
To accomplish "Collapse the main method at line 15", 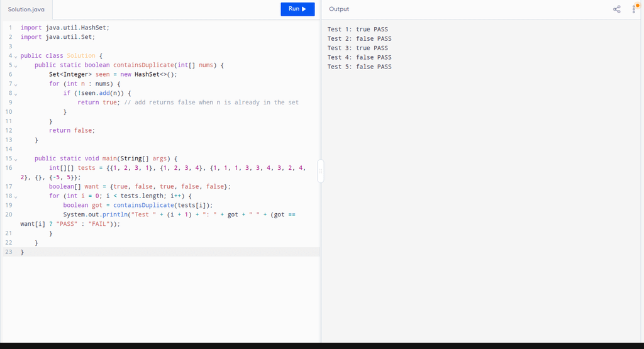I will (16, 159).
